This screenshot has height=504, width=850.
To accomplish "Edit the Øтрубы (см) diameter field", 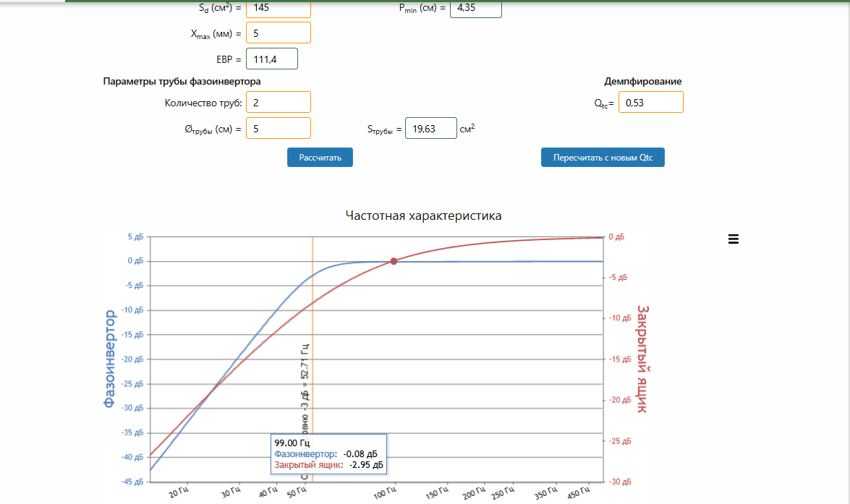I will [x=278, y=129].
